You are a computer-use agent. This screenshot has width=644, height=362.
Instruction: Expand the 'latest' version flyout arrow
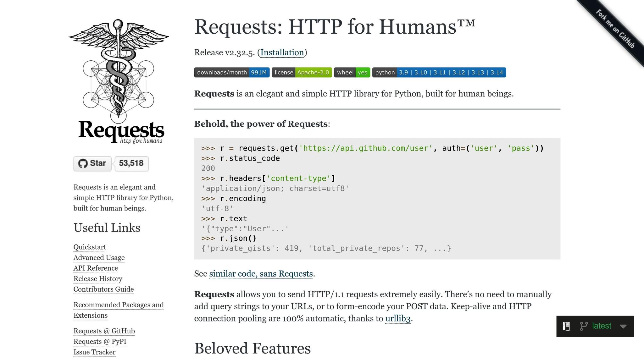coord(624,326)
